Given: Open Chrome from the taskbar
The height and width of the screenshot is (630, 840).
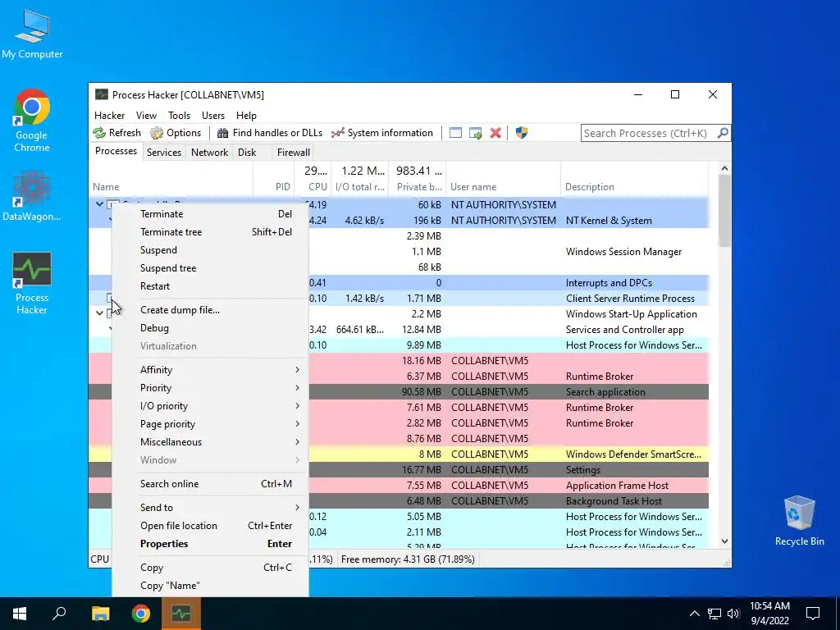Looking at the screenshot, I should [x=141, y=614].
